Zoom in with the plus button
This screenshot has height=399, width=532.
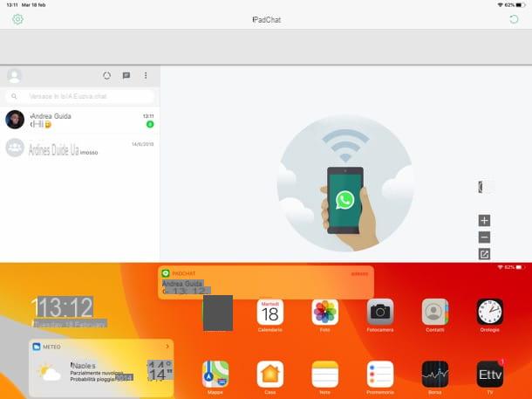[x=484, y=220]
